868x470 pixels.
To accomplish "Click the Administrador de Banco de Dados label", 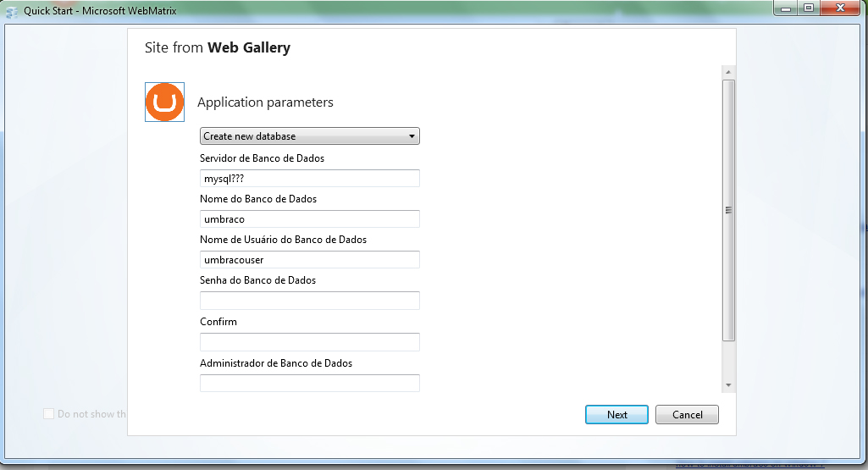I will (276, 363).
